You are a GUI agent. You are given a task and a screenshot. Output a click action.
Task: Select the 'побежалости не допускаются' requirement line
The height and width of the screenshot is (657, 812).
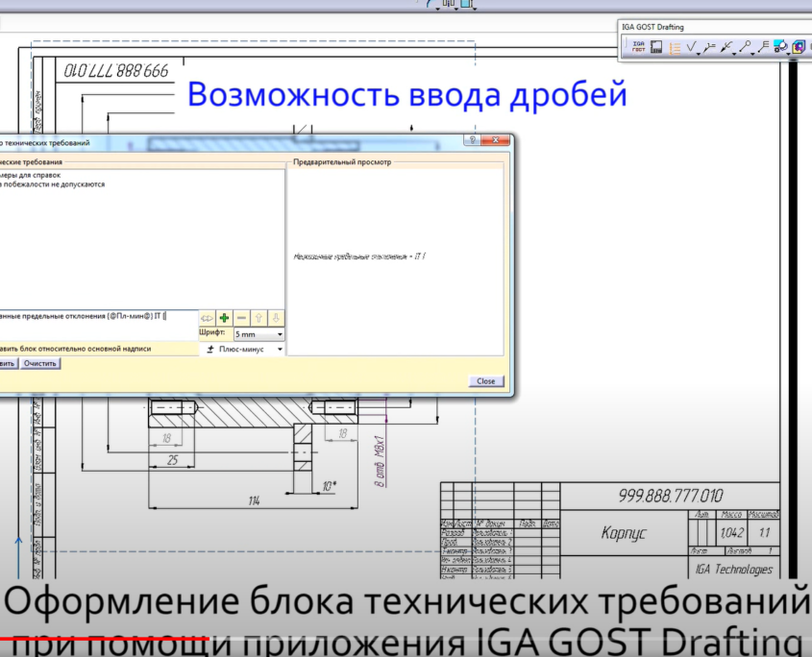54,184
